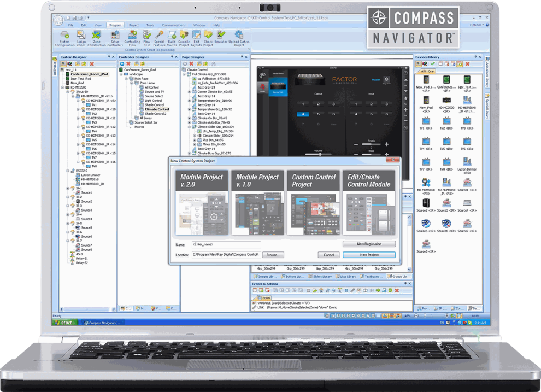The image size is (541, 392).
Task: Click Upload System Project icon
Action: tap(239, 36)
